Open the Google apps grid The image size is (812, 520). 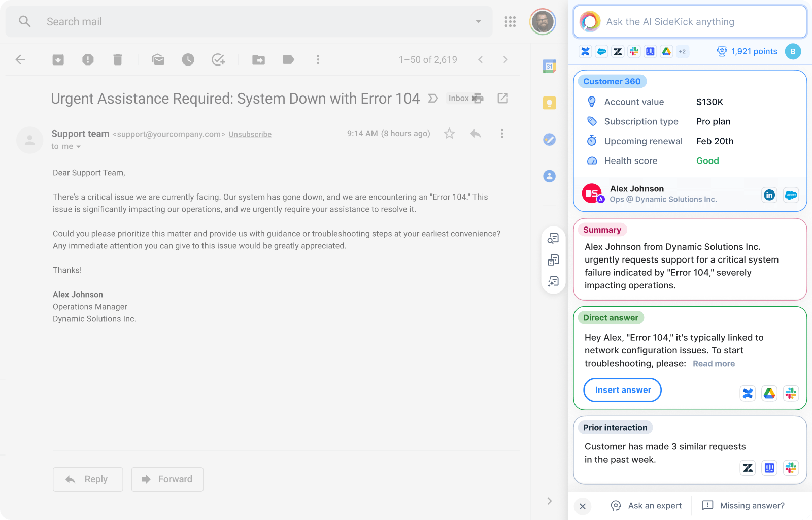tap(510, 22)
